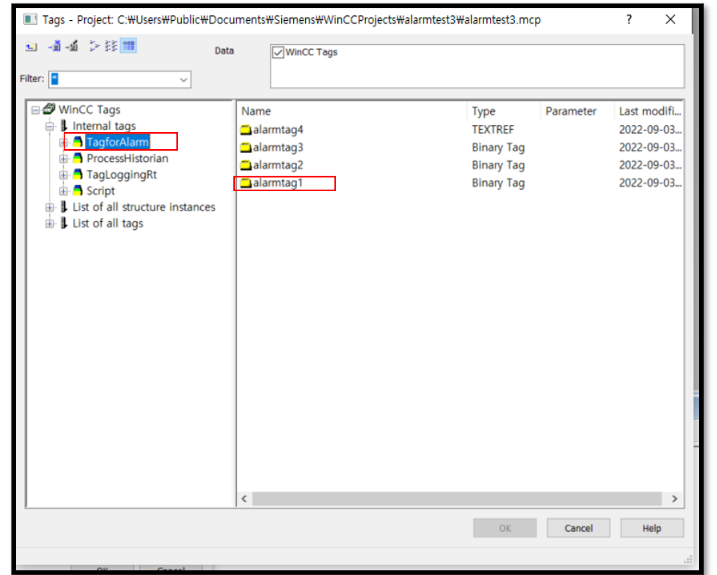Click Binary Tag type of alarmtag2
Image resolution: width=717 pixels, height=575 pixels.
498,165
